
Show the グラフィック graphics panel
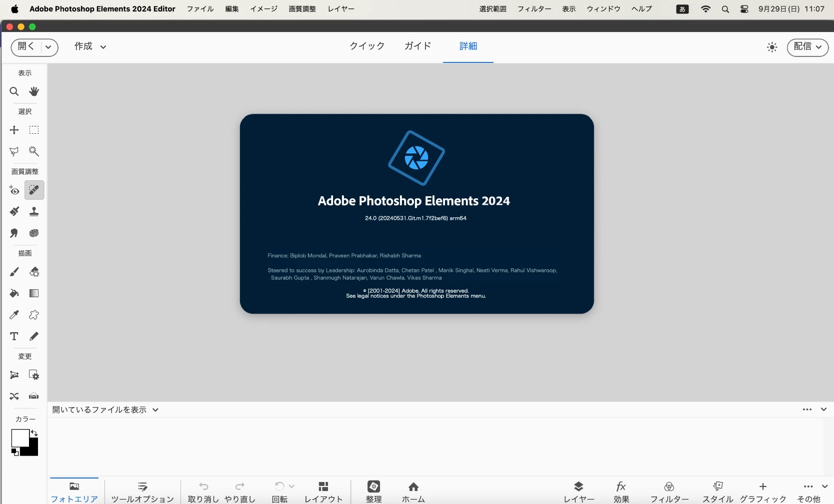pos(763,492)
